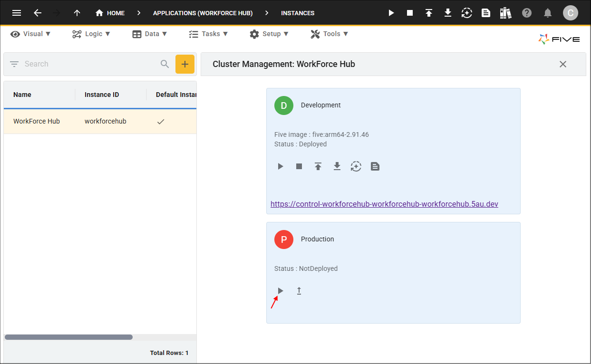The image size is (591, 364).
Task: Click the top bar upload icon
Action: (429, 13)
